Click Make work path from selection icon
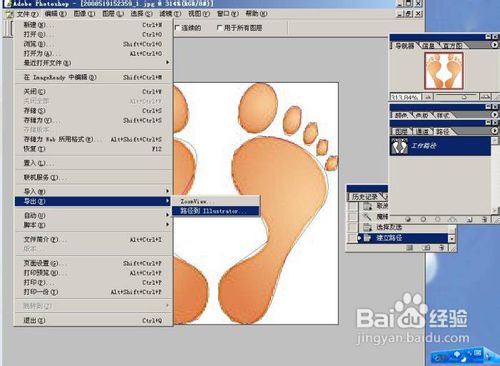This screenshot has height=366, width=500. click(452, 219)
